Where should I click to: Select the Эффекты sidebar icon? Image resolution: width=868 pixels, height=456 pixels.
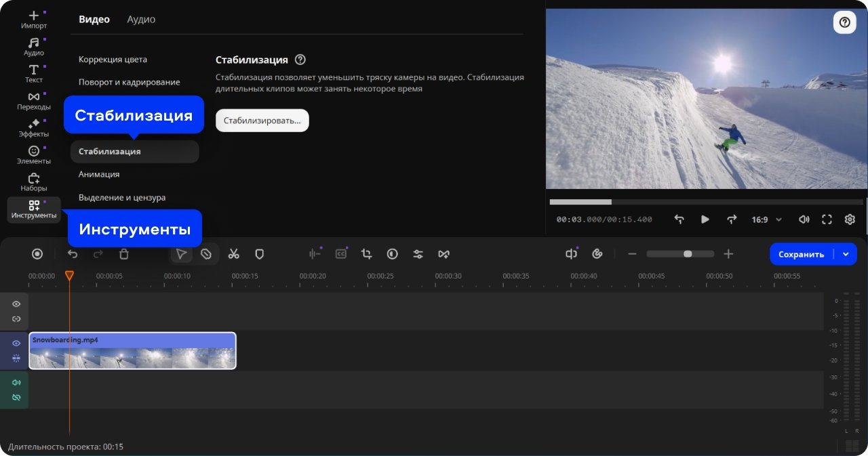(x=34, y=127)
